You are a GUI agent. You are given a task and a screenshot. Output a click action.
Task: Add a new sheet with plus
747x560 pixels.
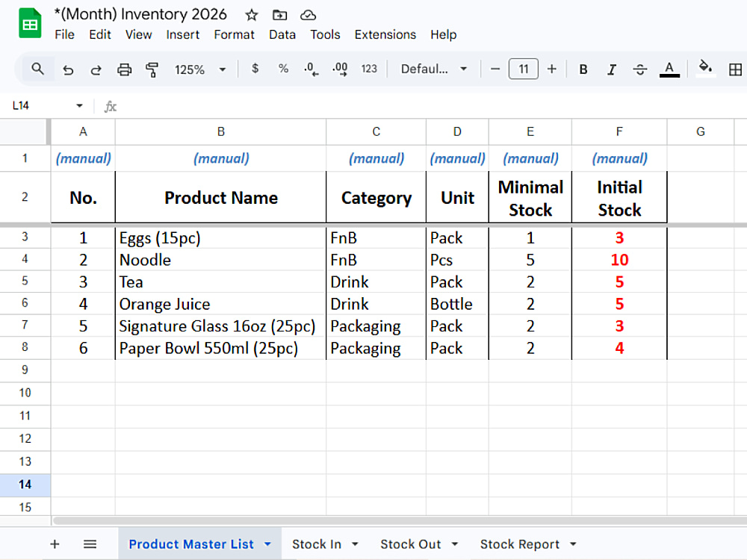[55, 544]
